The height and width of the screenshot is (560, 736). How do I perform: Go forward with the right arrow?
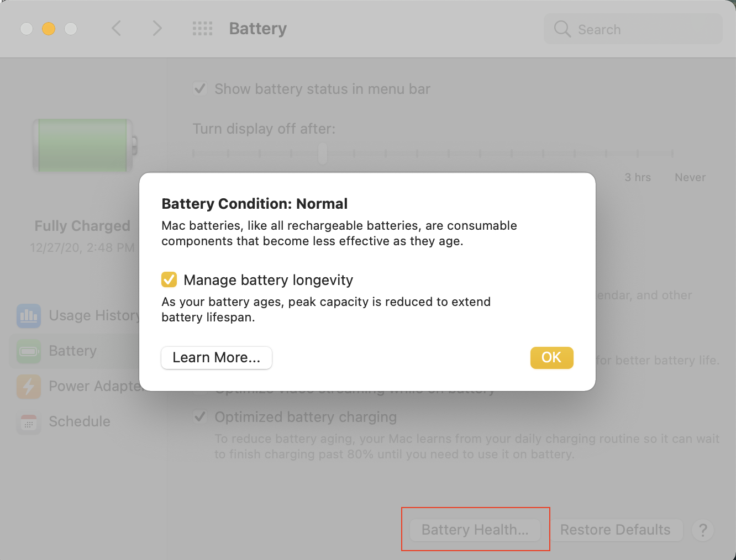point(157,29)
